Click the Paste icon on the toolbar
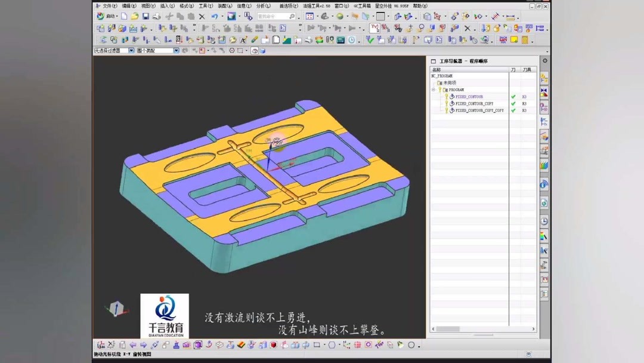644x363 pixels. 191,16
